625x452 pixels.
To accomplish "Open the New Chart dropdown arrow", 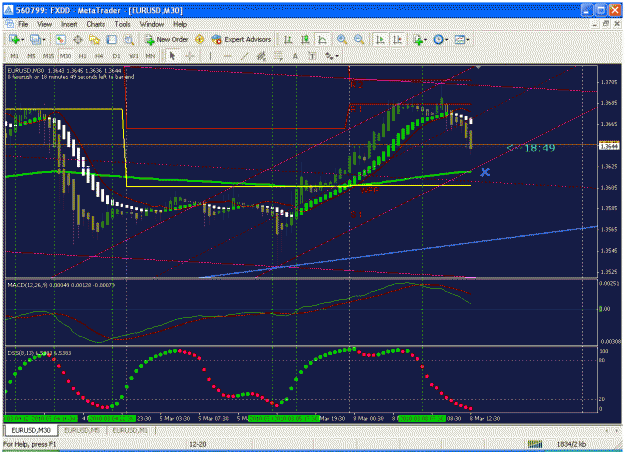I will [x=22, y=39].
